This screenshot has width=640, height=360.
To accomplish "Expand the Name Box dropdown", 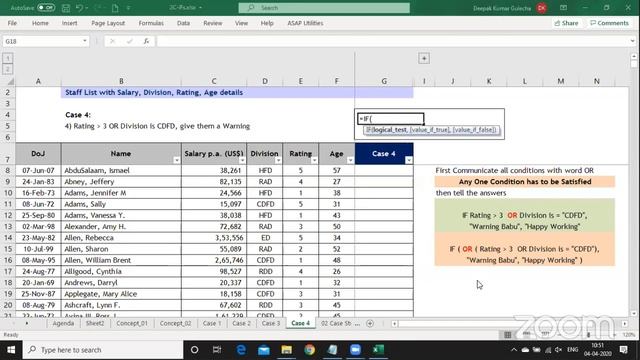I will pos(84,41).
